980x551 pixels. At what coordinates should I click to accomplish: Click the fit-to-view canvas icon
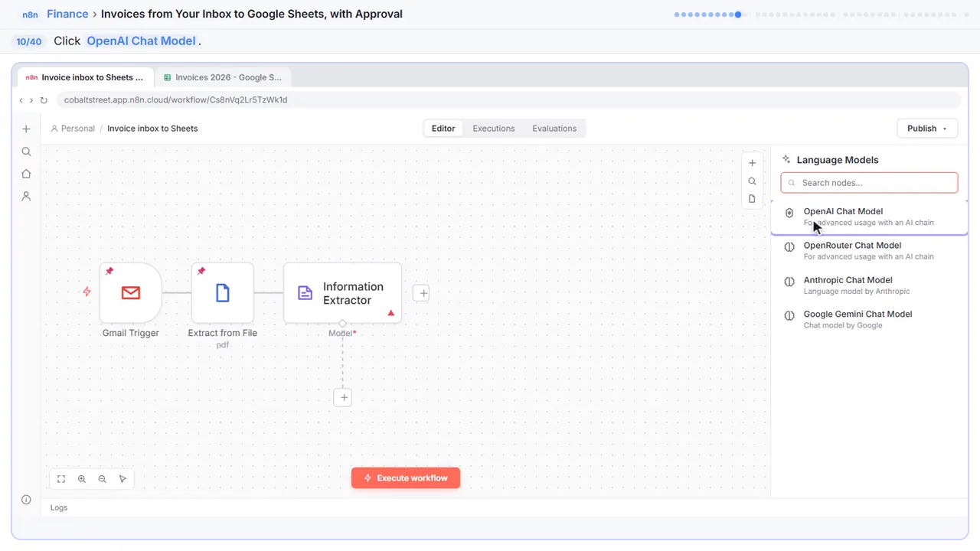tap(61, 479)
